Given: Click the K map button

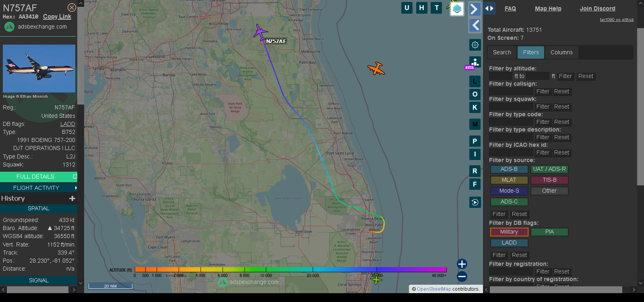Looking at the screenshot, I should click(475, 107).
